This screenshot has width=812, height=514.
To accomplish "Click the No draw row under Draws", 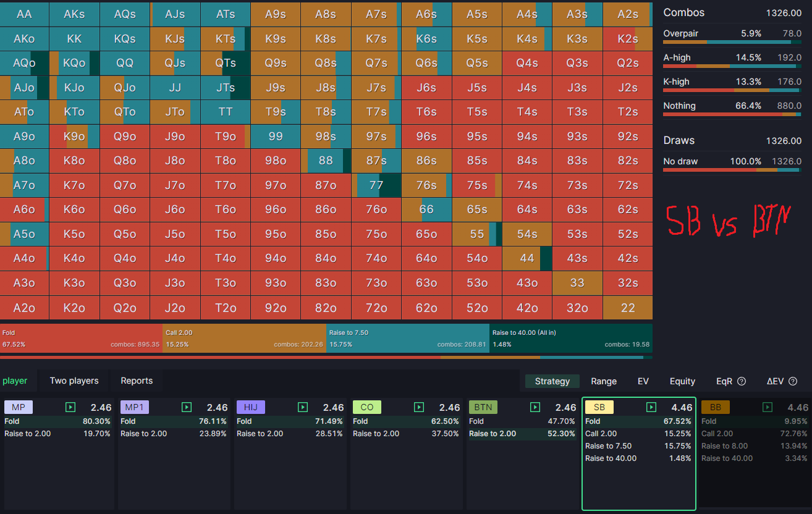I will (x=732, y=163).
